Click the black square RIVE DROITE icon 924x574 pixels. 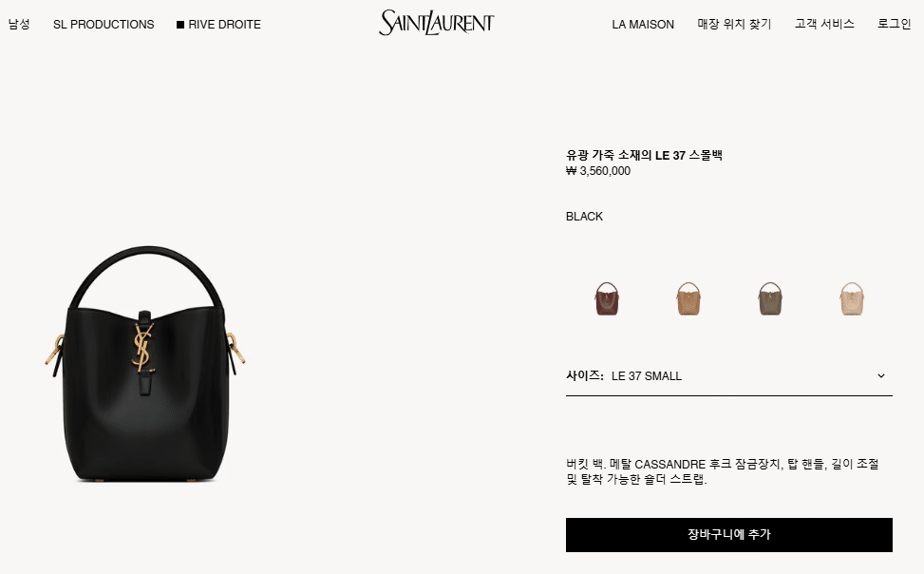(x=180, y=25)
